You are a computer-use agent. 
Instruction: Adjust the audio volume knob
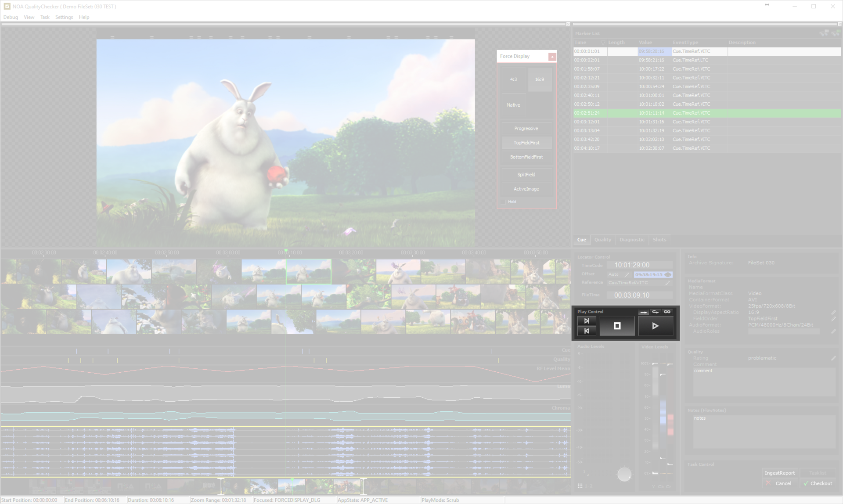tap(624, 474)
